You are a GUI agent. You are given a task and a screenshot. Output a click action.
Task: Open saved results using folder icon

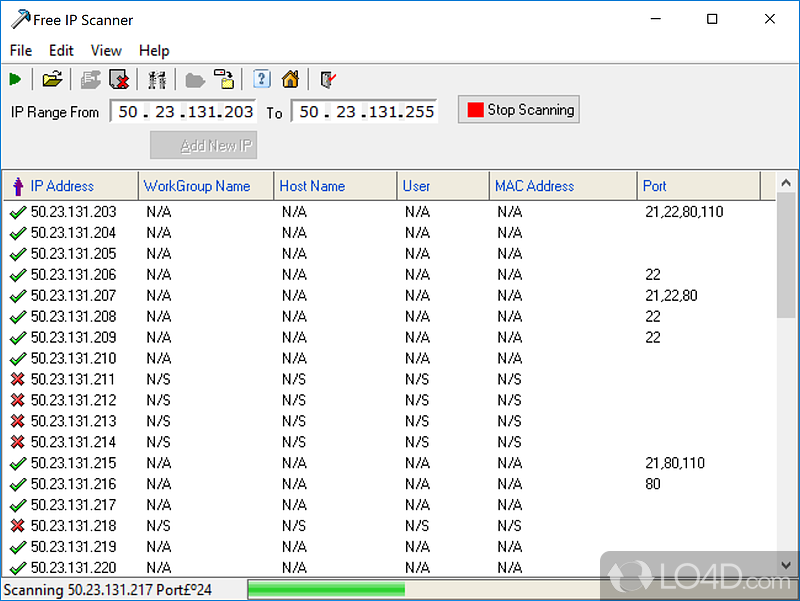click(x=52, y=79)
